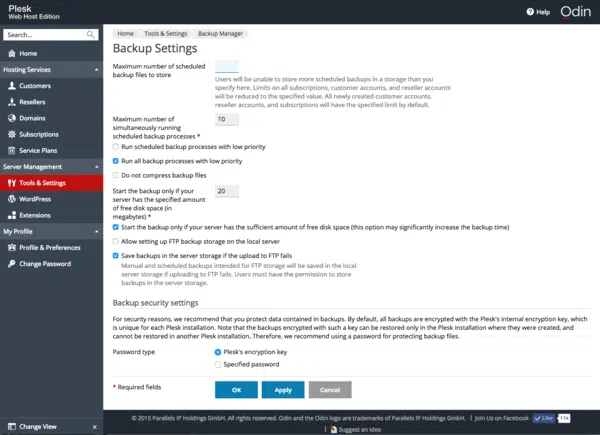
Task: Collapse the Server Management section
Action: (96, 167)
